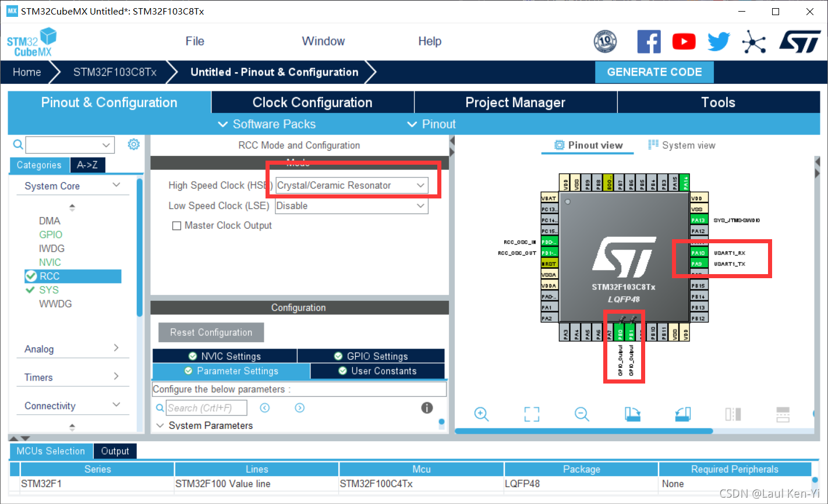Open the ST Twitter icon
This screenshot has height=504, width=828.
pos(719,41)
